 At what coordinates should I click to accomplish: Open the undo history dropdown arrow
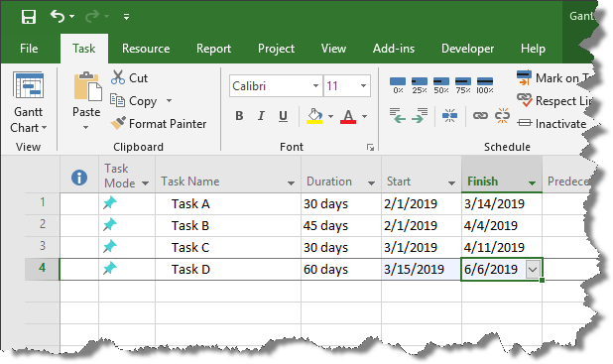coord(72,17)
